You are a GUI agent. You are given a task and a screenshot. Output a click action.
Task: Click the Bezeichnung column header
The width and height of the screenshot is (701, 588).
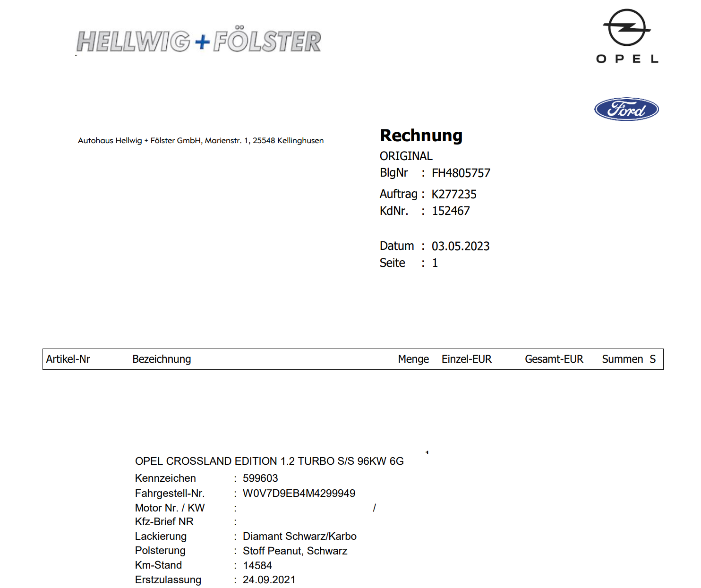tap(162, 359)
